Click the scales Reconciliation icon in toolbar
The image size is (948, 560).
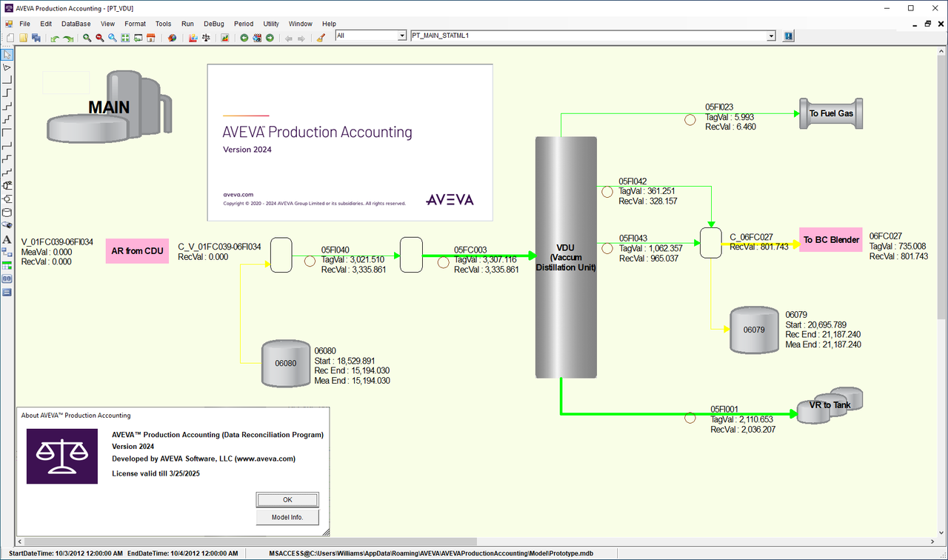[206, 38]
